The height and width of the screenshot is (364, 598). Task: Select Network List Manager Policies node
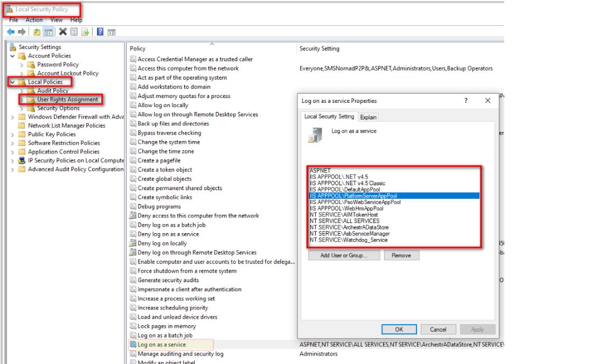[67, 125]
